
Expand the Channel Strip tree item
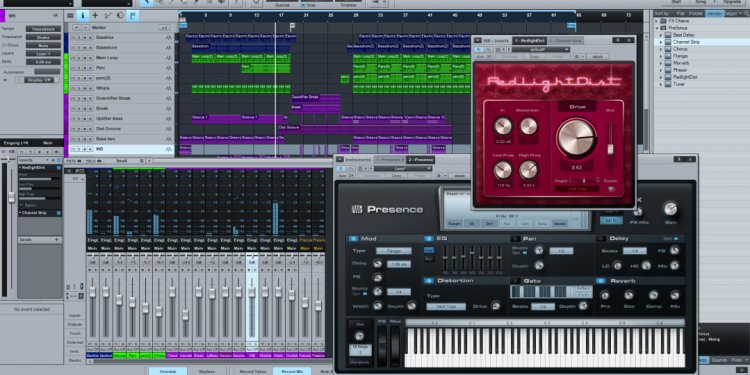(x=662, y=42)
